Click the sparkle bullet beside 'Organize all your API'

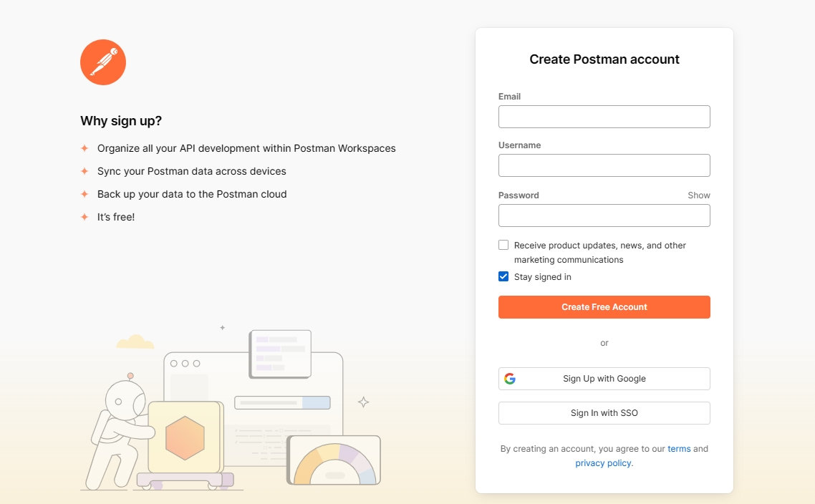85,148
